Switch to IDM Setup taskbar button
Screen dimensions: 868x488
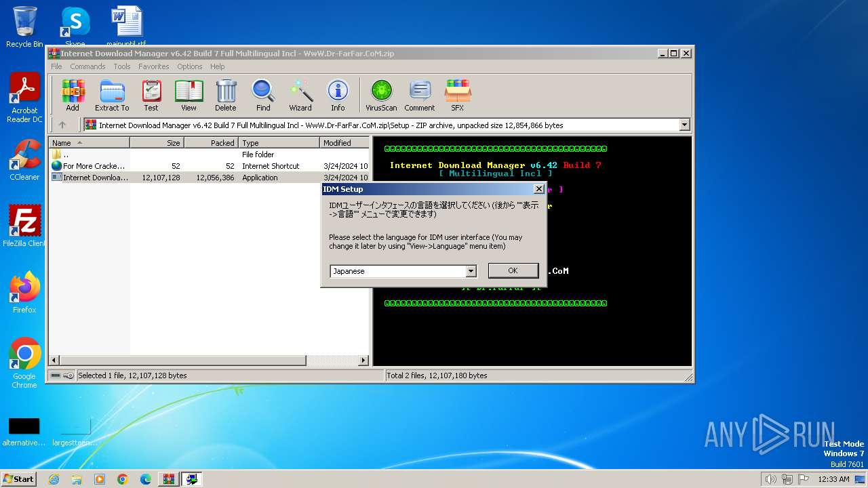pos(193,479)
